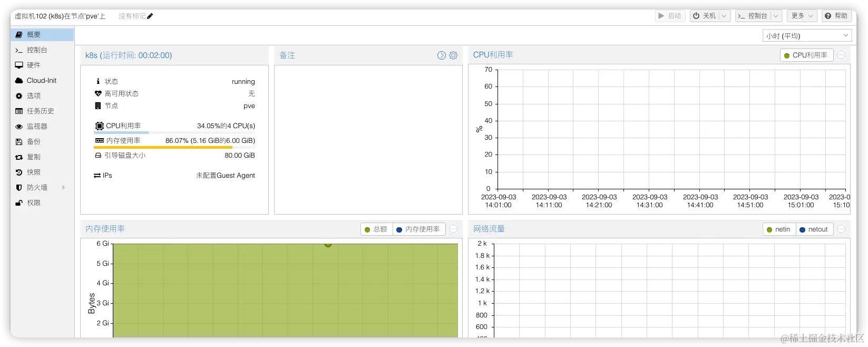Toggle the CPU利用率 legend item

[806, 55]
